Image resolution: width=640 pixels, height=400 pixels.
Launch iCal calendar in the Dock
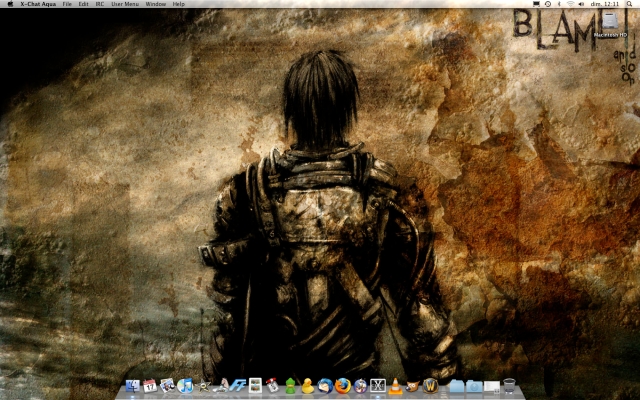click(x=150, y=386)
